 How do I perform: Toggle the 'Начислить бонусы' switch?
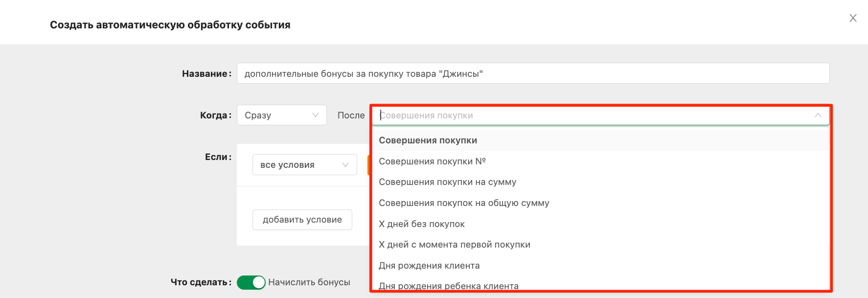251,282
